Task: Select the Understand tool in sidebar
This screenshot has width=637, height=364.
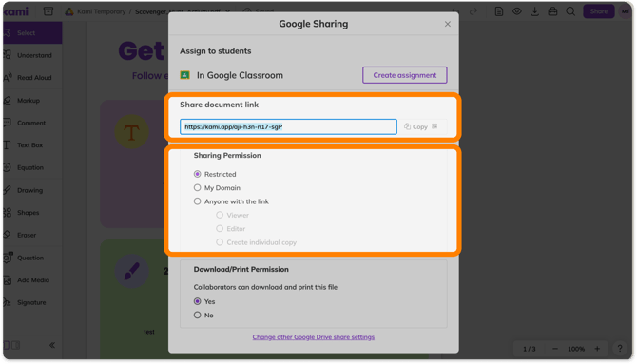Action: point(31,55)
